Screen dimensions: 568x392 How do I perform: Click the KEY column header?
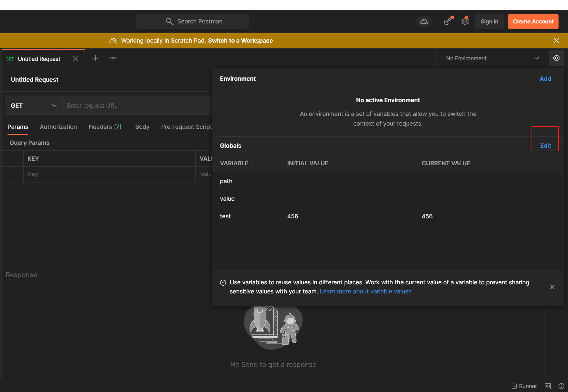pyautogui.click(x=33, y=159)
